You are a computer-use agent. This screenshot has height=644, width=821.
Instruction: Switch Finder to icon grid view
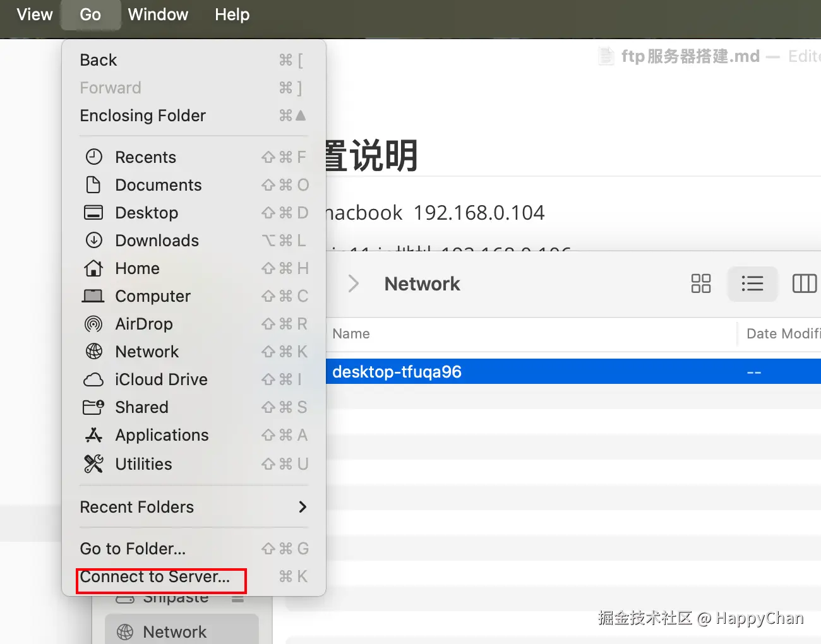tap(701, 283)
